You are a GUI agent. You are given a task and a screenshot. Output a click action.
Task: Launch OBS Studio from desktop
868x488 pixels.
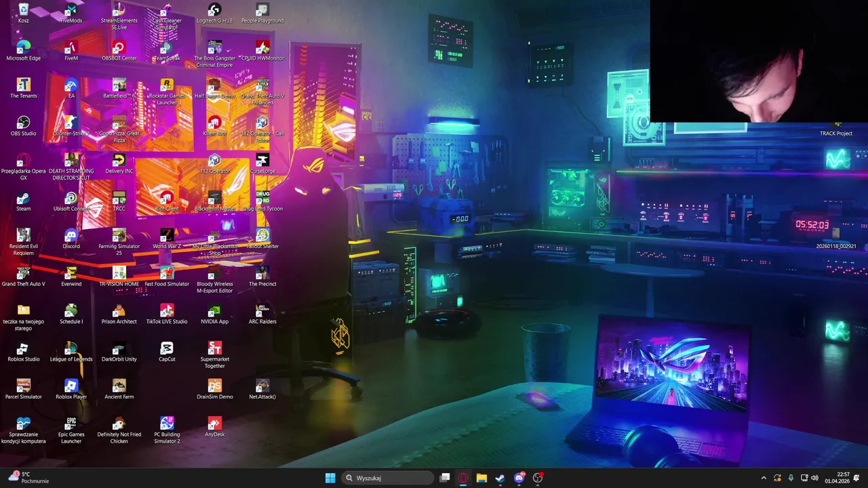point(23,126)
